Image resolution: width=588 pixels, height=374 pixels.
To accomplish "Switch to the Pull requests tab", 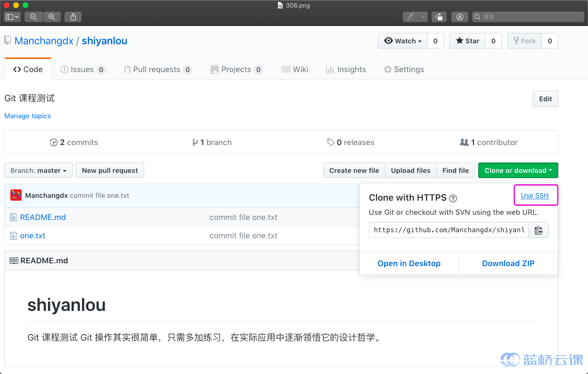I will tap(158, 69).
